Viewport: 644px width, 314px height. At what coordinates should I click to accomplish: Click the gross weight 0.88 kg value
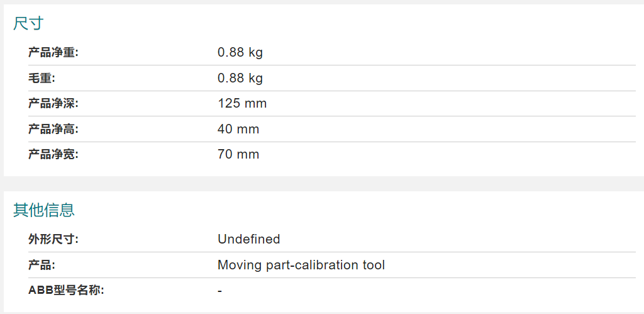240,78
